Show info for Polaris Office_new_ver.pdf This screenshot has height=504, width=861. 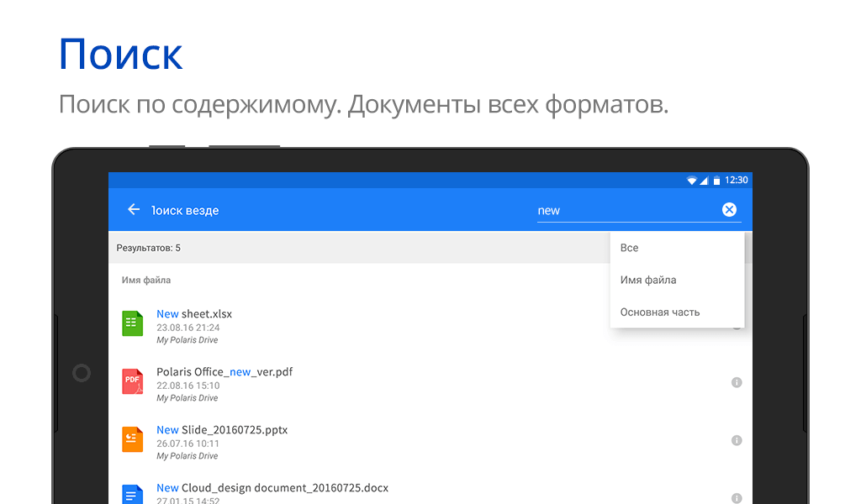click(737, 382)
